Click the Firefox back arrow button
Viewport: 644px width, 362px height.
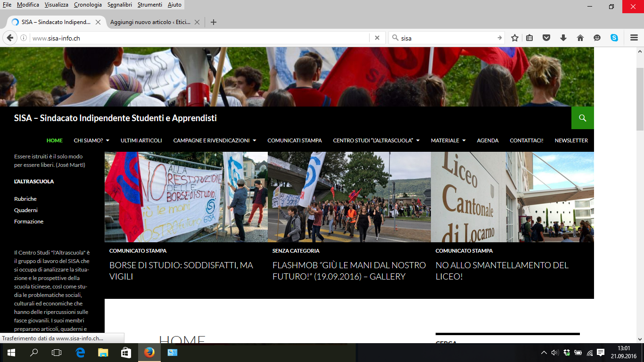(x=10, y=38)
